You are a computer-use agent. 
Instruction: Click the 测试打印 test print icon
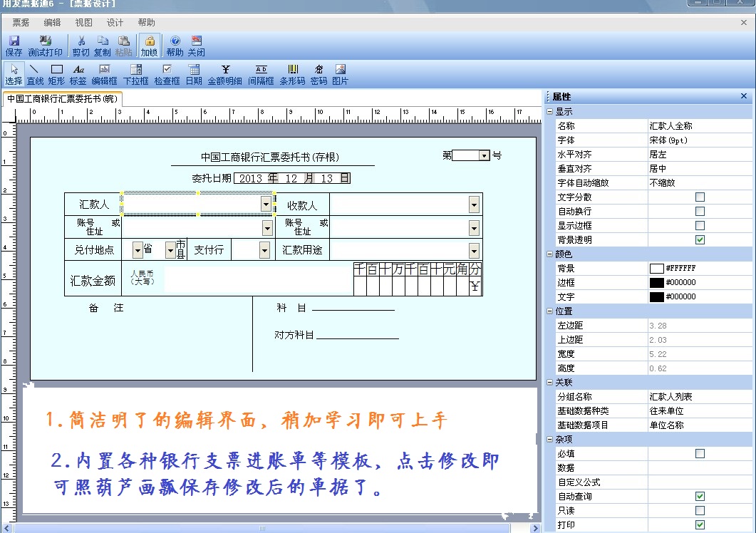[46, 46]
